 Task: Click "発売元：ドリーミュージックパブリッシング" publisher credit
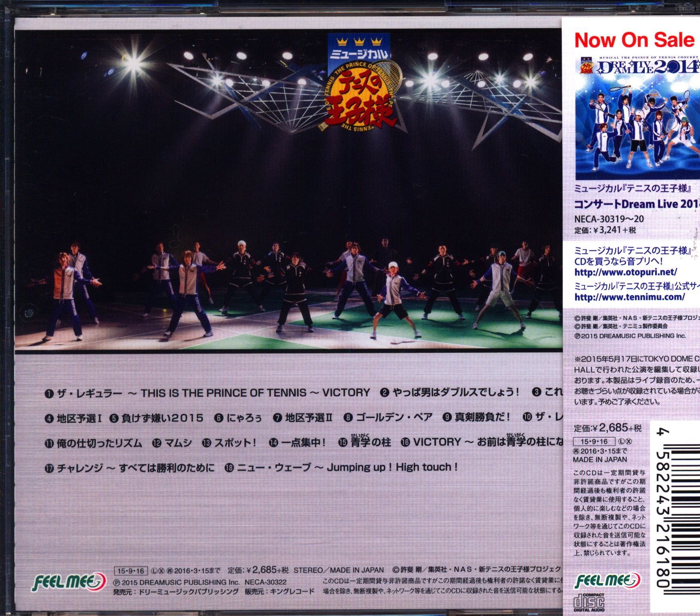tap(176, 592)
